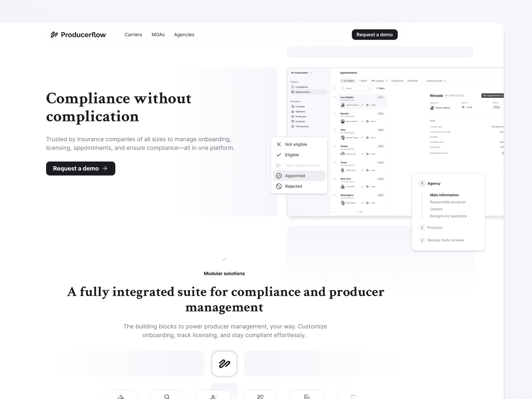Image resolution: width=532 pixels, height=399 pixels.
Task: Open the MGAs nav link
Action: coord(158,35)
